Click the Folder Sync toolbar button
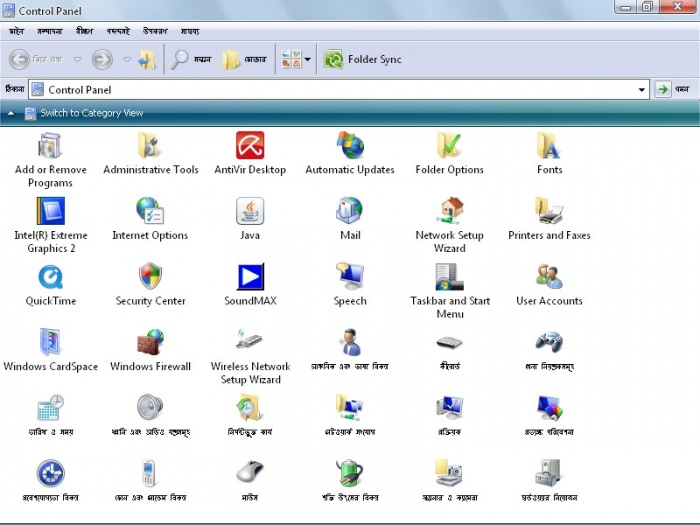The image size is (700, 525). pyautogui.click(x=362, y=59)
